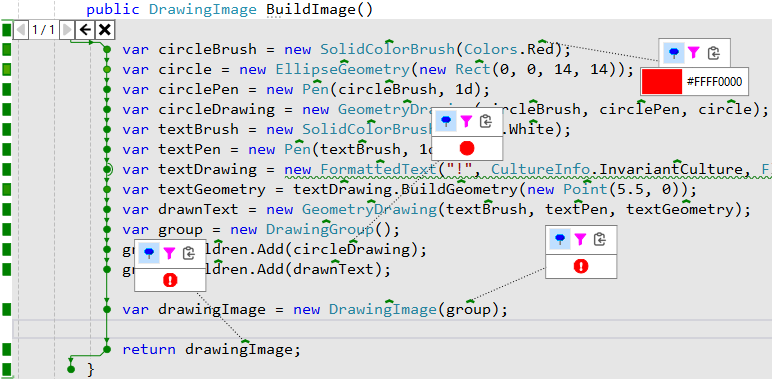772x380 pixels.
Task: Click the green ring marker on the textDrawing line
Action: pyautogui.click(x=108, y=169)
